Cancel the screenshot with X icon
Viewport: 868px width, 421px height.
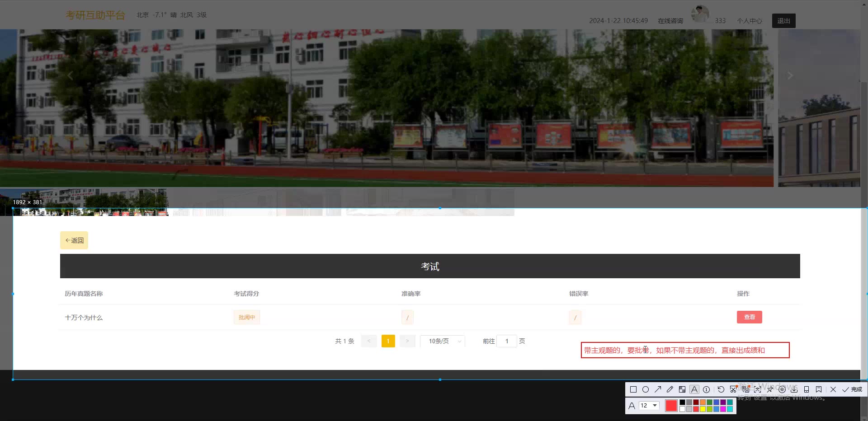point(833,389)
